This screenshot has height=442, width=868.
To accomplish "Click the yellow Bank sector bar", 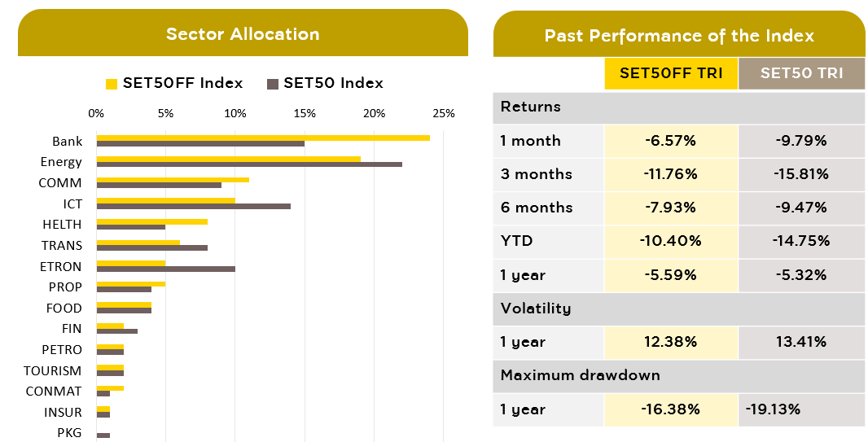I will point(263,138).
